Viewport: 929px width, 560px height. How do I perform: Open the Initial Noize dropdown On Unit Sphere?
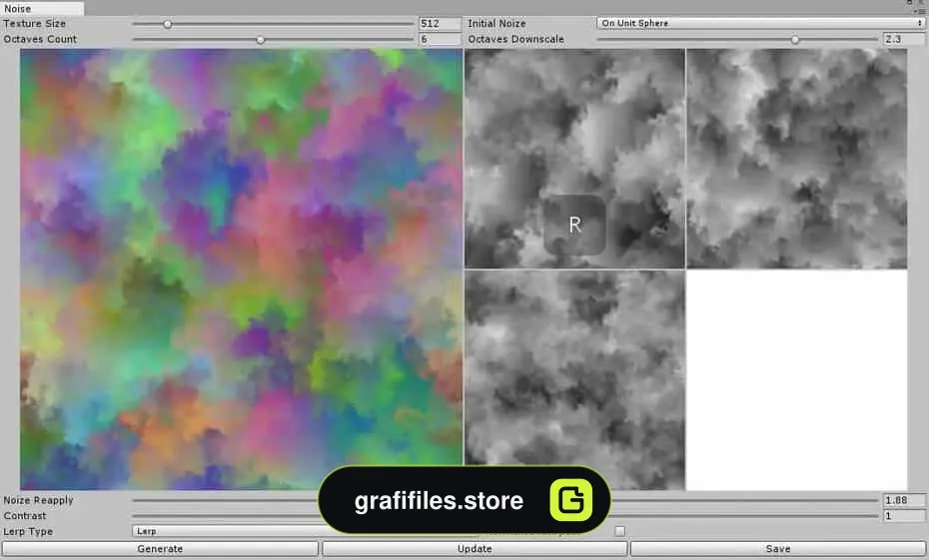761,23
